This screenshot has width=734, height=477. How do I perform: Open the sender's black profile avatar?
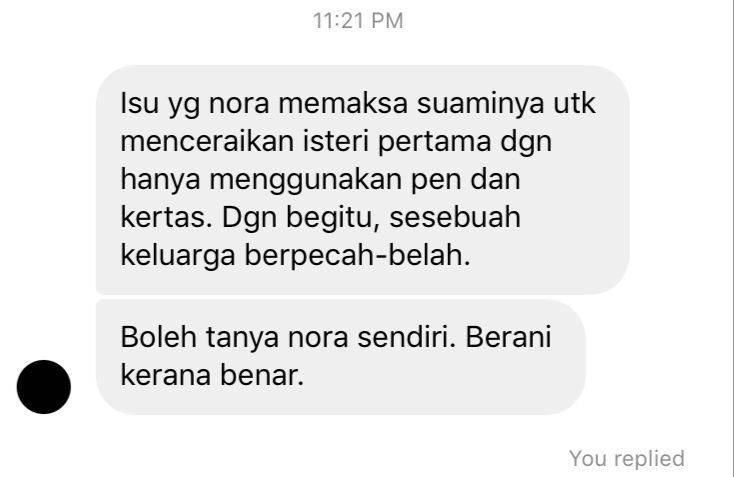[44, 387]
